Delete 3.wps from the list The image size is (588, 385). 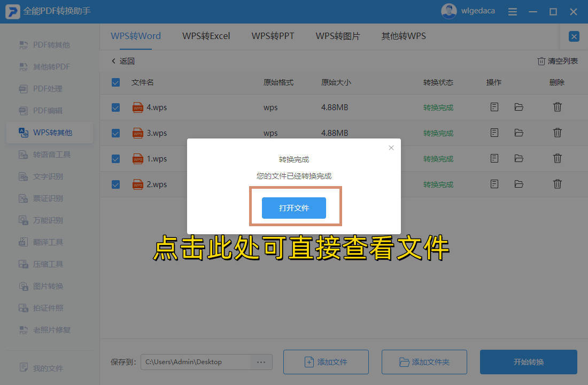pos(557,133)
